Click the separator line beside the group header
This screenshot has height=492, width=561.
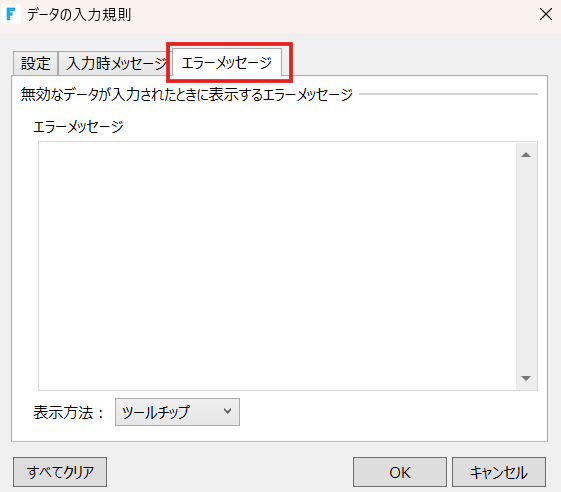pos(448,94)
